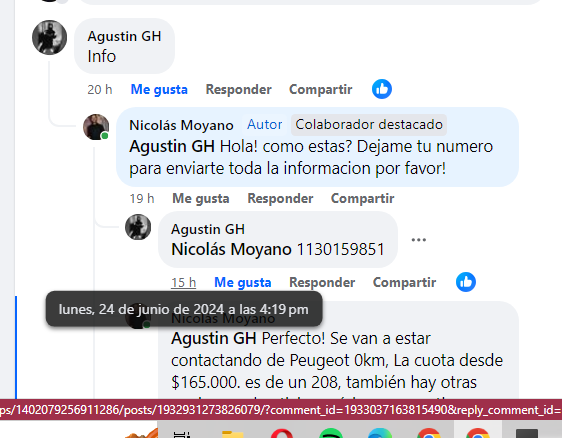The width and height of the screenshot is (562, 438).
Task: Click the Colaborador destacado badge
Action: pos(369,125)
